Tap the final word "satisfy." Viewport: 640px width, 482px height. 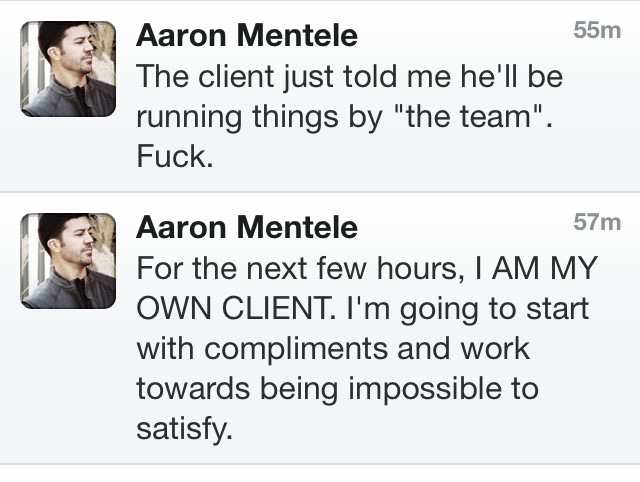click(x=183, y=429)
